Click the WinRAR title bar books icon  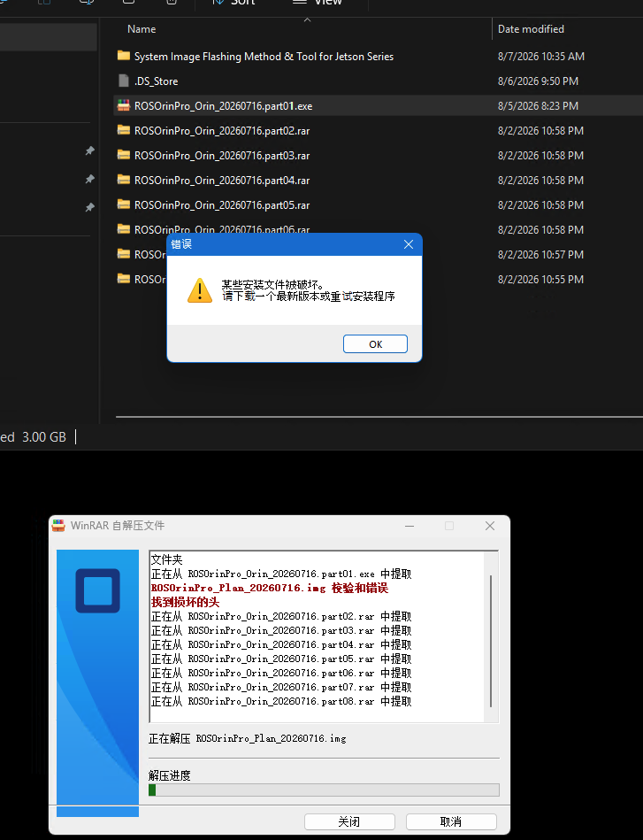tap(57, 526)
